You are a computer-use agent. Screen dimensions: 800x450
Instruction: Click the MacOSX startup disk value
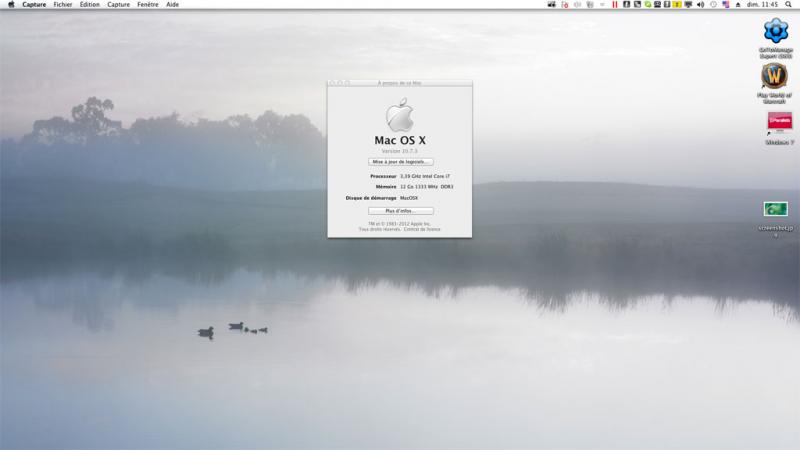pyautogui.click(x=409, y=198)
